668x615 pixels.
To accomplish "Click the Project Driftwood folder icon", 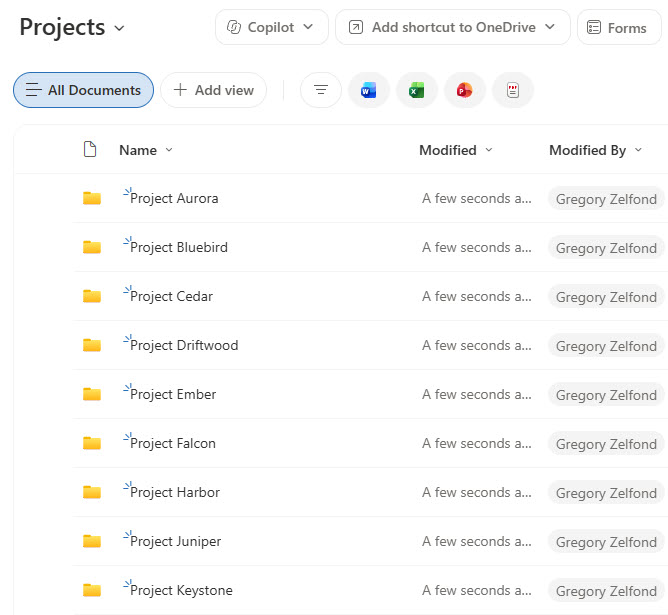I will click(x=92, y=345).
